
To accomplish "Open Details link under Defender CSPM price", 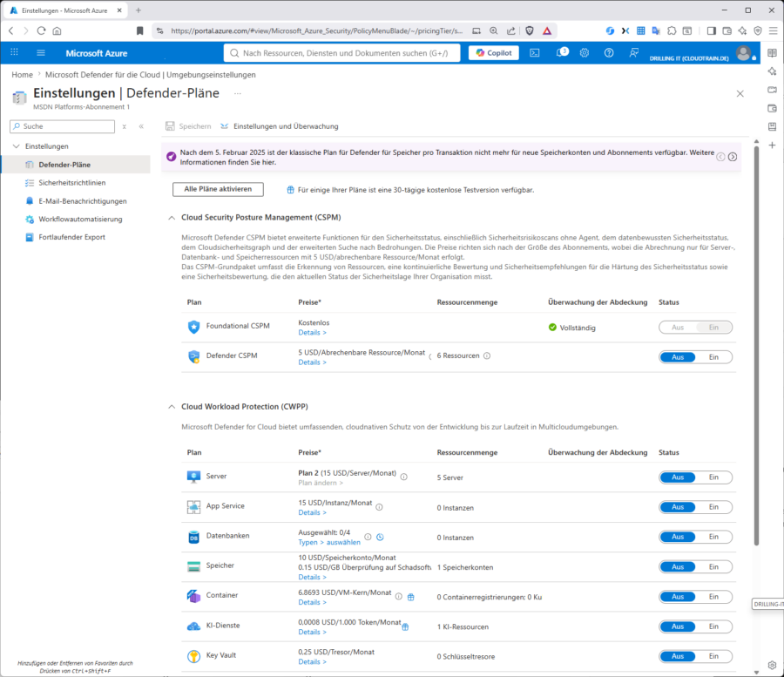I will (312, 362).
